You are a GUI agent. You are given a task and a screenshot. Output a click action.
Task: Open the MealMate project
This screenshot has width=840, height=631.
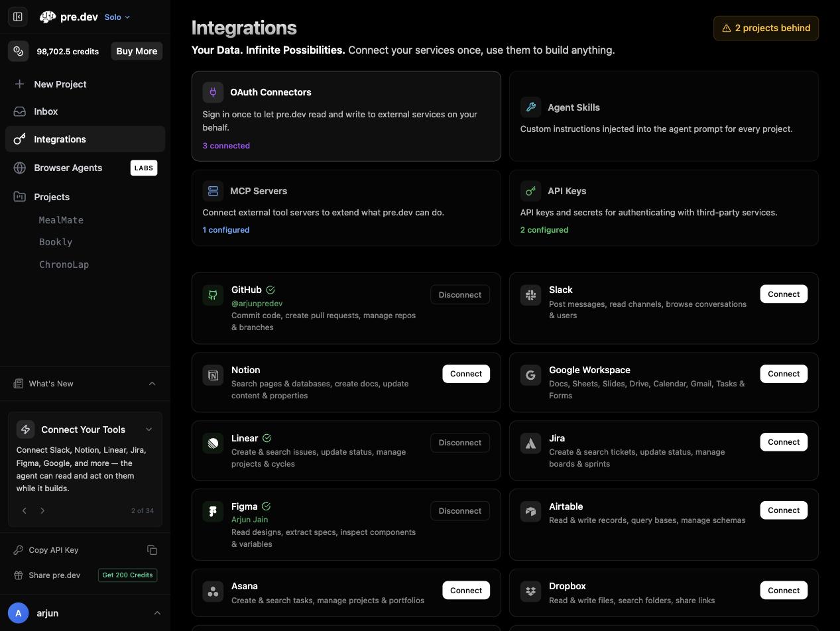[x=61, y=220]
